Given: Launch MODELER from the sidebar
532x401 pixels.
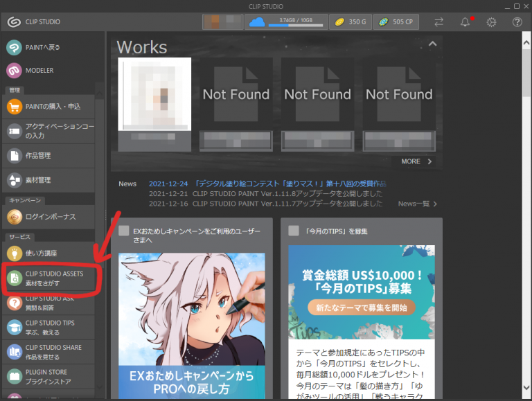Looking at the screenshot, I should click(48, 71).
